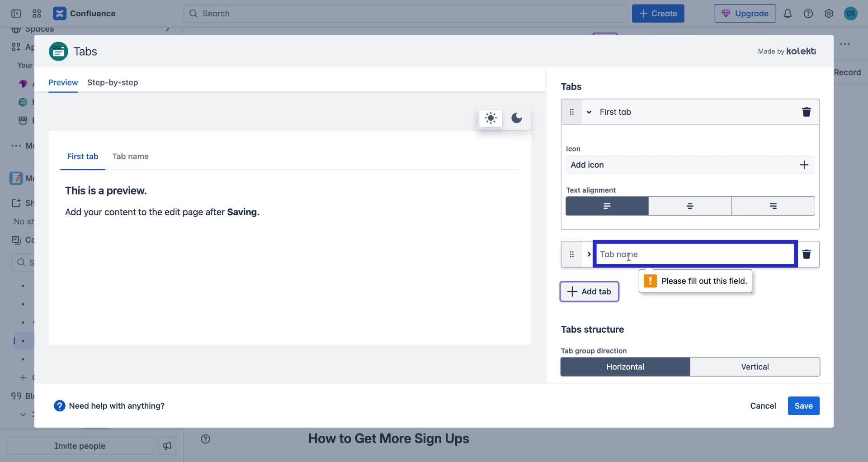Open Confluence settings gear
868x462 pixels.
click(829, 13)
